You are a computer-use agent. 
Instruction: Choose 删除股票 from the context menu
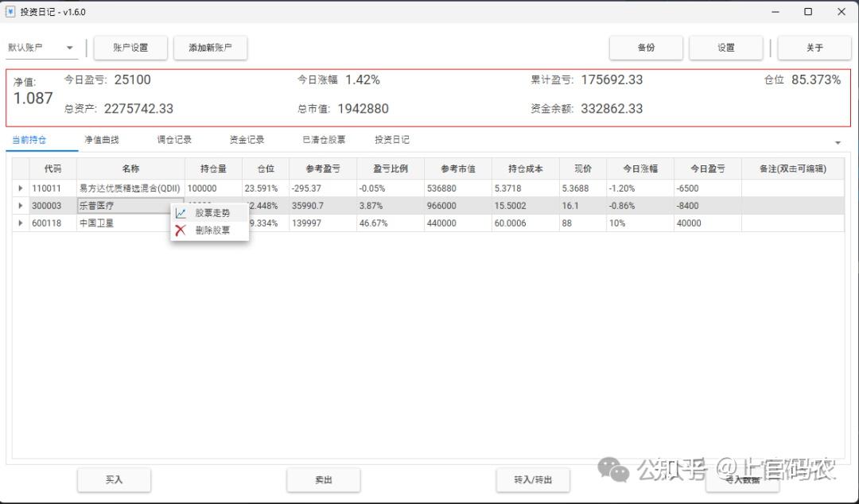click(x=214, y=229)
